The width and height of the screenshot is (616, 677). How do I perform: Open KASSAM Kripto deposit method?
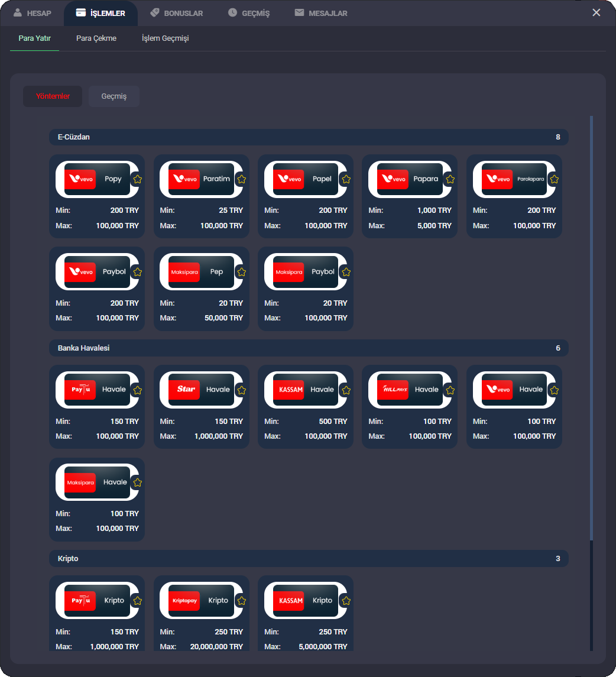tap(305, 600)
